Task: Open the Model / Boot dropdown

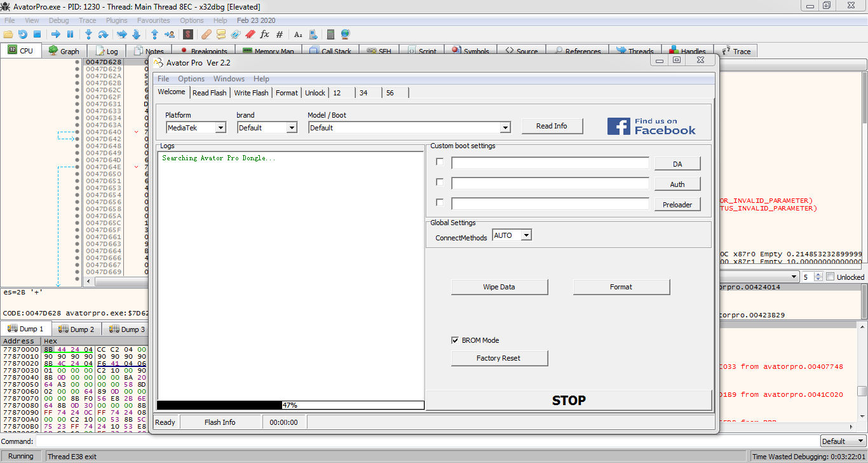Action: [x=505, y=128]
